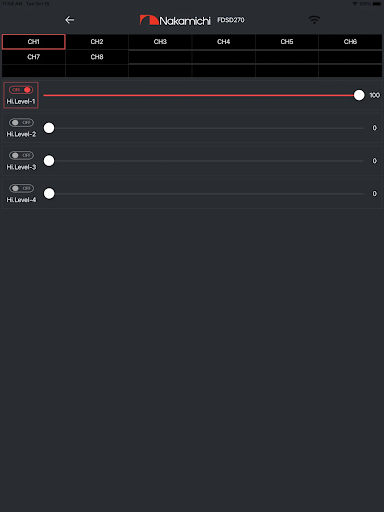The width and height of the screenshot is (384, 512).
Task: Select the CH5 channel tab
Action: [287, 42]
